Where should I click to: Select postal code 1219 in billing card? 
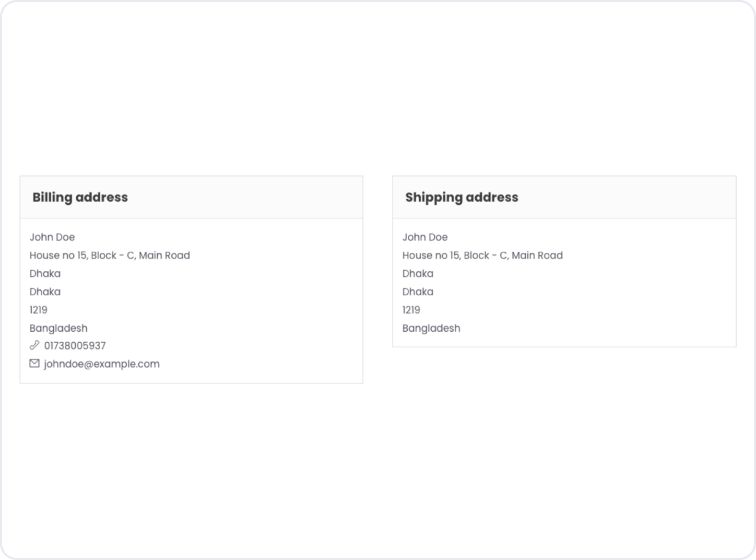click(x=39, y=310)
